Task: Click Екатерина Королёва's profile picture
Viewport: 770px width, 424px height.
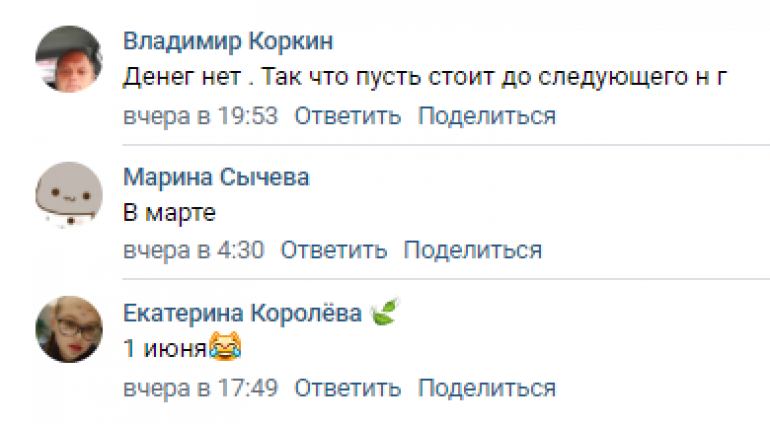Action: [68, 331]
